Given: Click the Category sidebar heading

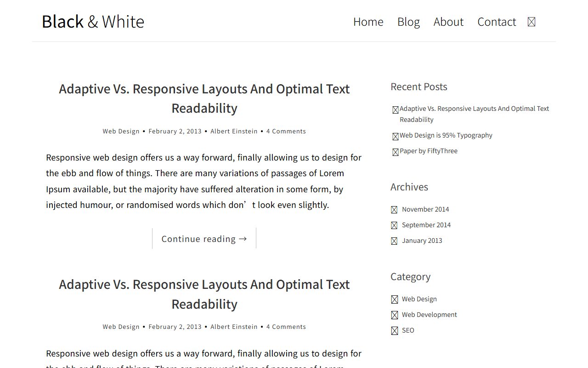Looking at the screenshot, I should [411, 276].
